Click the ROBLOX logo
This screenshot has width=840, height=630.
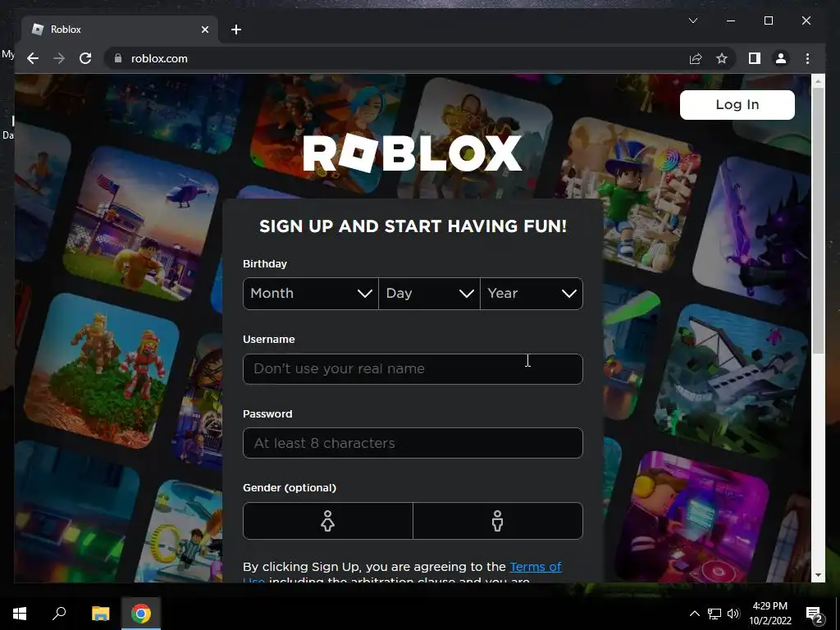(x=413, y=153)
